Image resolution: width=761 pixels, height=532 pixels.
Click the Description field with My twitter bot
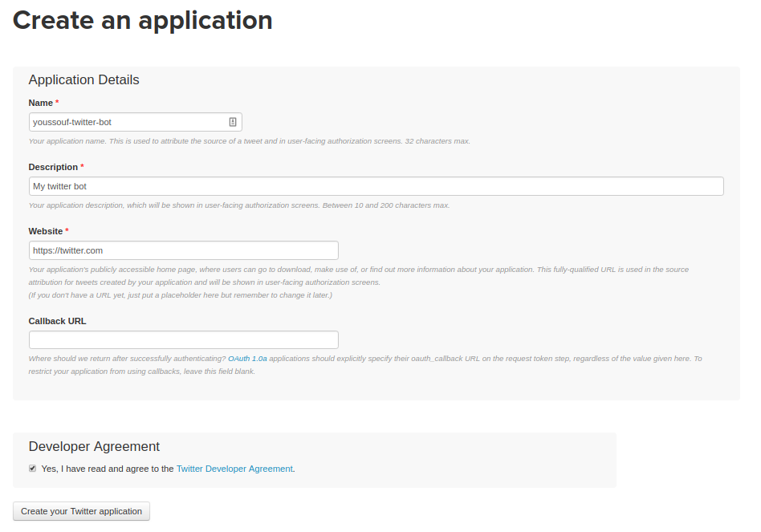(376, 186)
